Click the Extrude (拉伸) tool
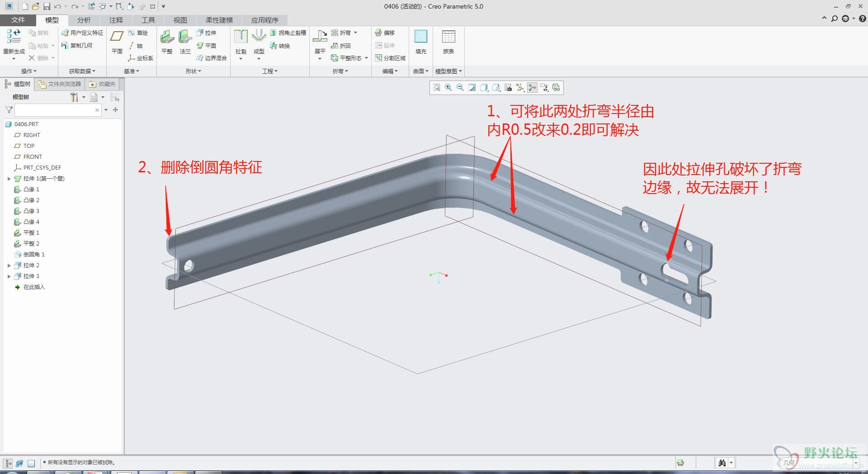Viewport: 868px width, 474px height. [206, 33]
